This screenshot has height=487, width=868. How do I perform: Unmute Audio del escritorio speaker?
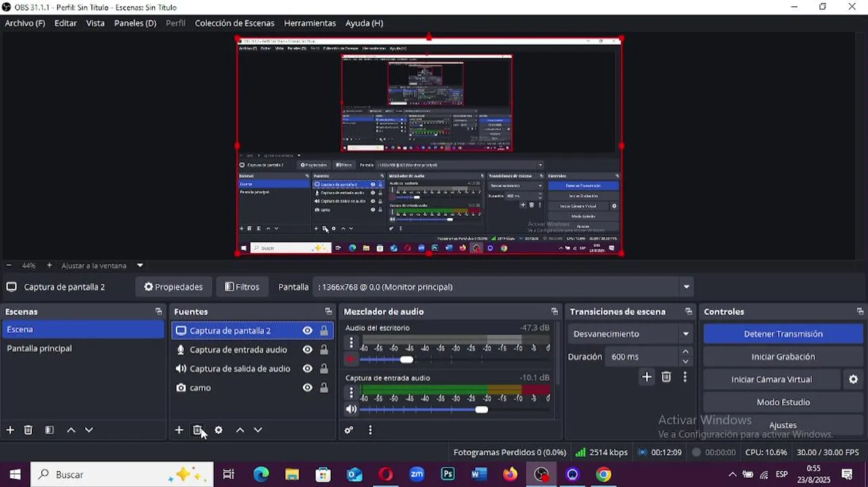point(351,360)
